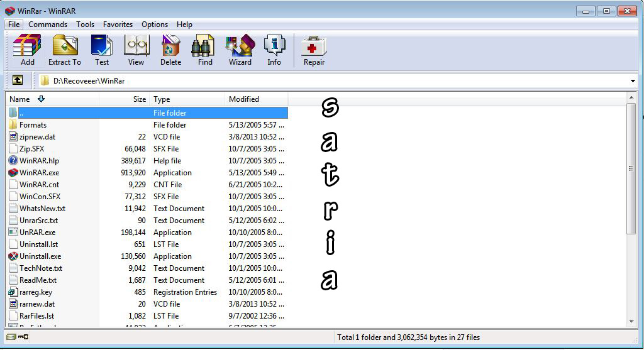Click the Add archive toolbar icon

point(27,45)
